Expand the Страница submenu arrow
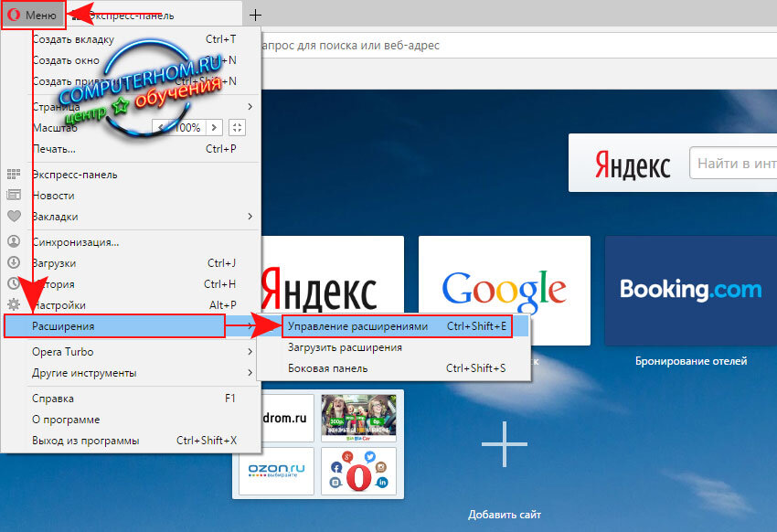The image size is (777, 532). 250,107
